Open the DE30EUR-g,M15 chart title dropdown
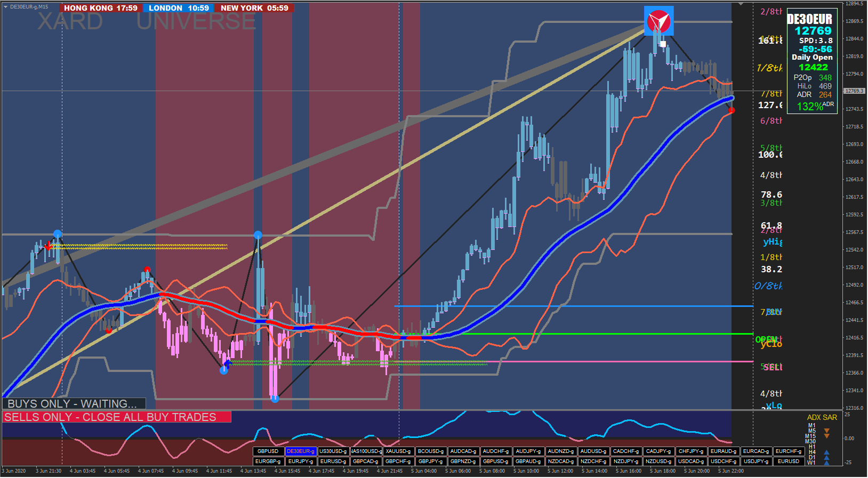This screenshot has width=868, height=478. (5, 7)
